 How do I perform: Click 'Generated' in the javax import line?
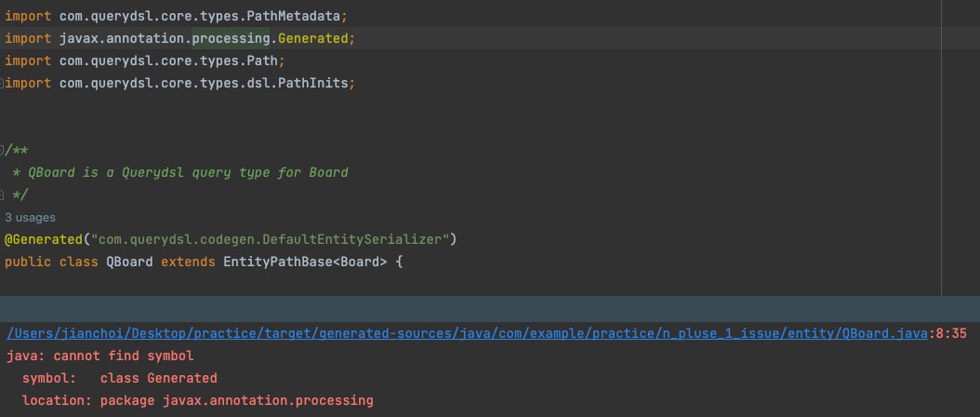tap(312, 38)
